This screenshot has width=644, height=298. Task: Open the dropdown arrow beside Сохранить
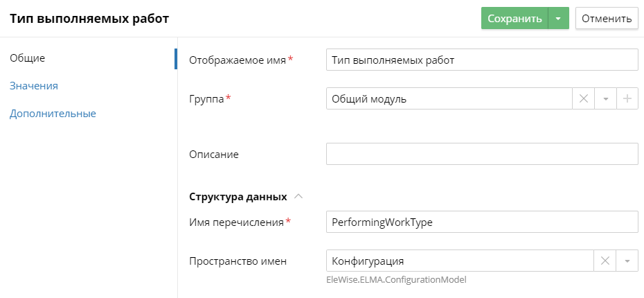[558, 19]
